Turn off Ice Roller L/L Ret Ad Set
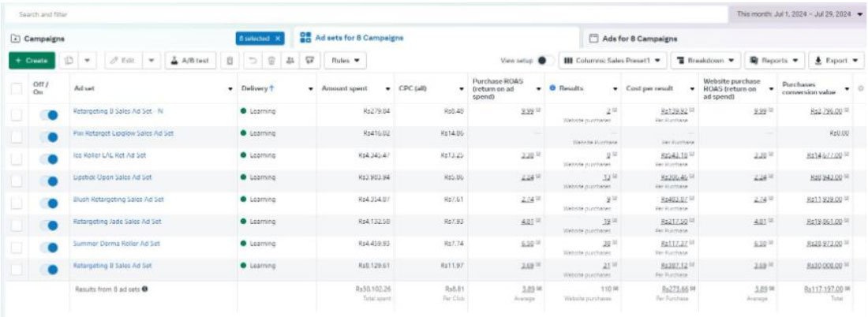The width and height of the screenshot is (868, 317). pyautogui.click(x=49, y=158)
